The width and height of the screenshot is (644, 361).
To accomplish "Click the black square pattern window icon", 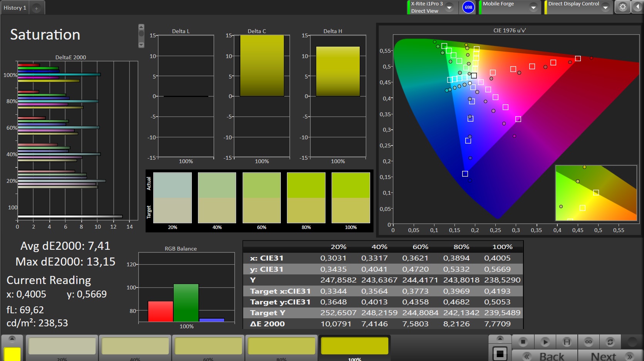I will [x=500, y=353].
